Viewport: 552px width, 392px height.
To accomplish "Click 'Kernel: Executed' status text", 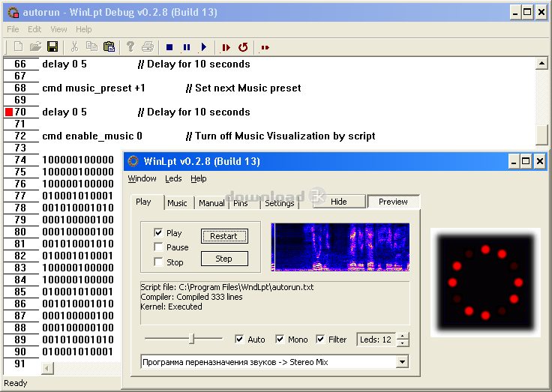I will (172, 307).
